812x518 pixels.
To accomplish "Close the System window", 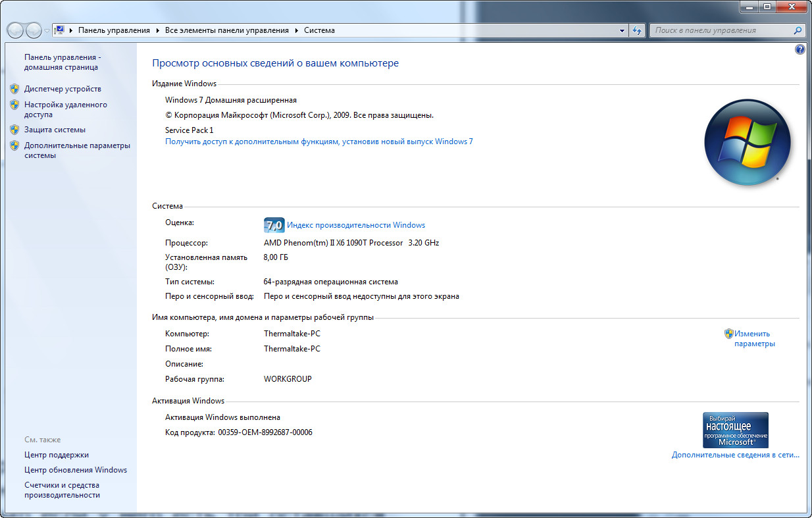I will [791, 6].
